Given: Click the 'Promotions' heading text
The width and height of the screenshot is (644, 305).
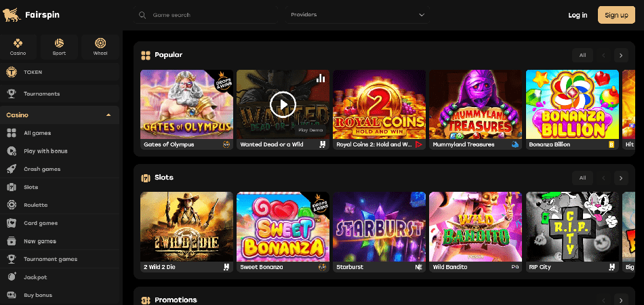Looking at the screenshot, I should pyautogui.click(x=176, y=300).
